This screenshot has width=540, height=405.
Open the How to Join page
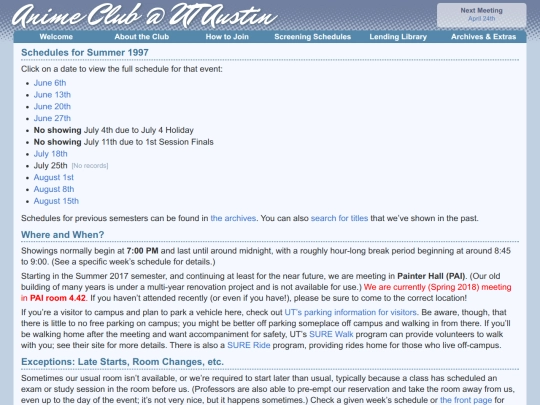point(227,37)
